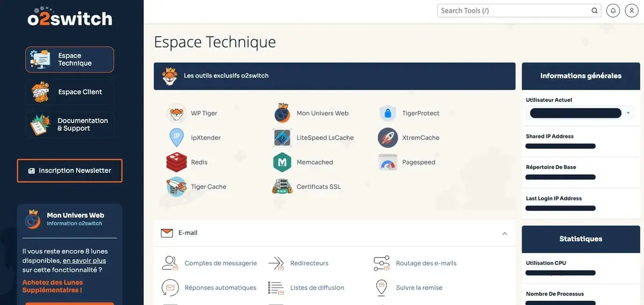Go to Espace Technique in sidebar
644x305 pixels.
point(70,59)
